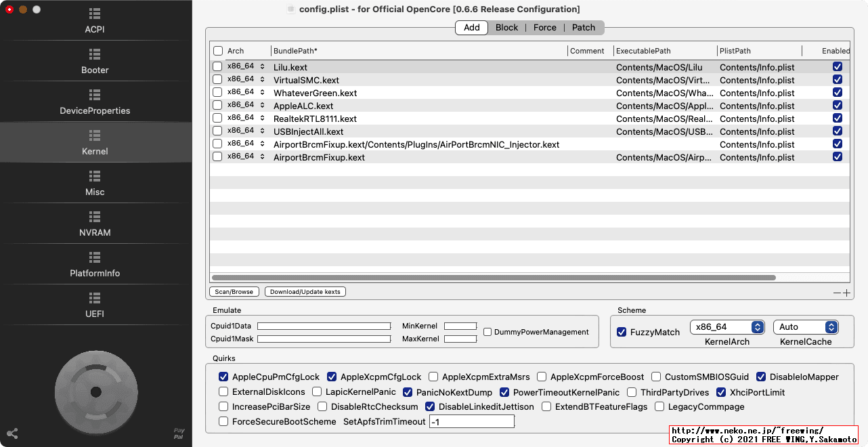Disable the Lilu.kext Enabled checkbox
This screenshot has height=447, width=868.
pos(838,67)
